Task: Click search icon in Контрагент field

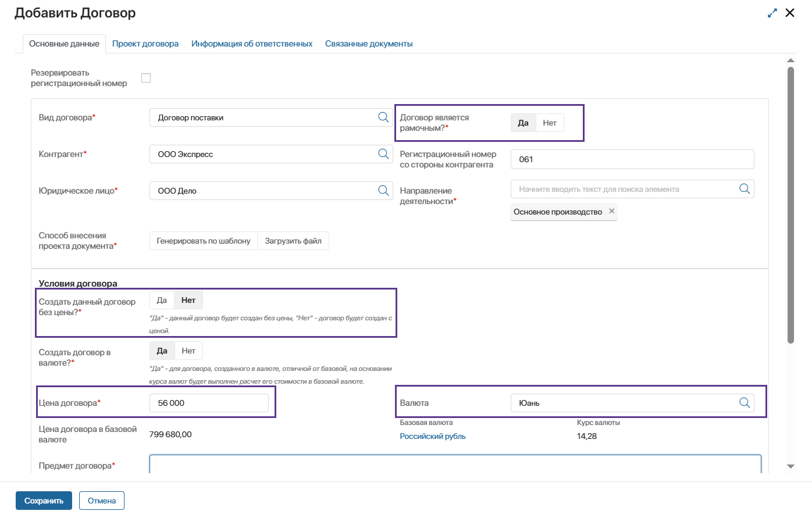Action: click(x=383, y=154)
